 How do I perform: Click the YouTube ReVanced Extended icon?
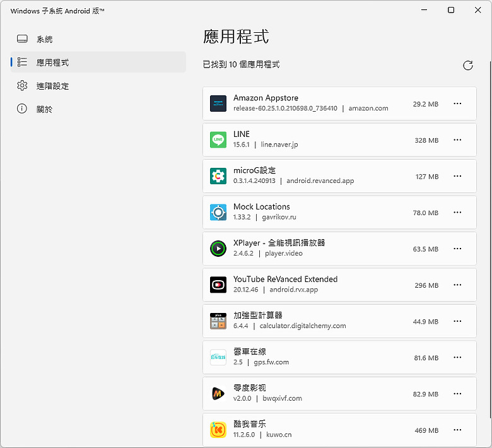click(x=218, y=285)
